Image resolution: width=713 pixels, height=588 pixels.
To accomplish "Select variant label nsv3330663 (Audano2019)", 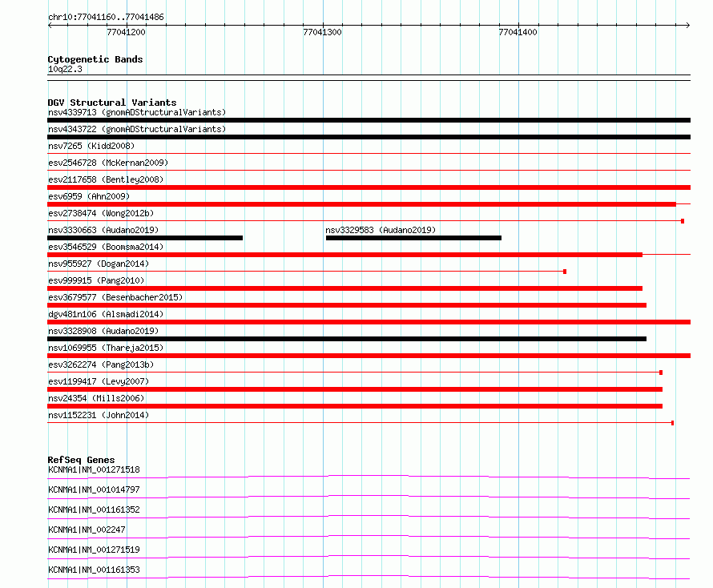I will (103, 230).
